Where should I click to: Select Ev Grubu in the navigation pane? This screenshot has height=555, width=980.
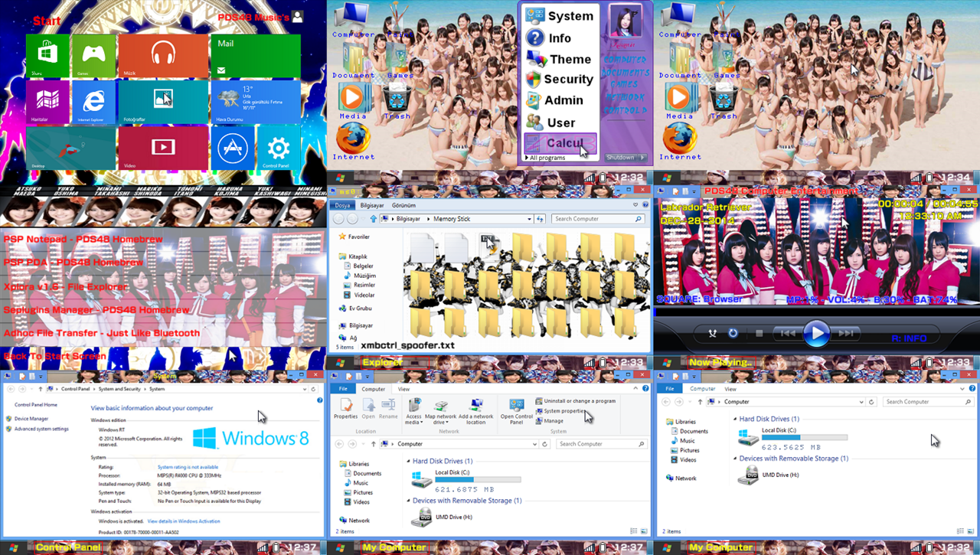354,309
